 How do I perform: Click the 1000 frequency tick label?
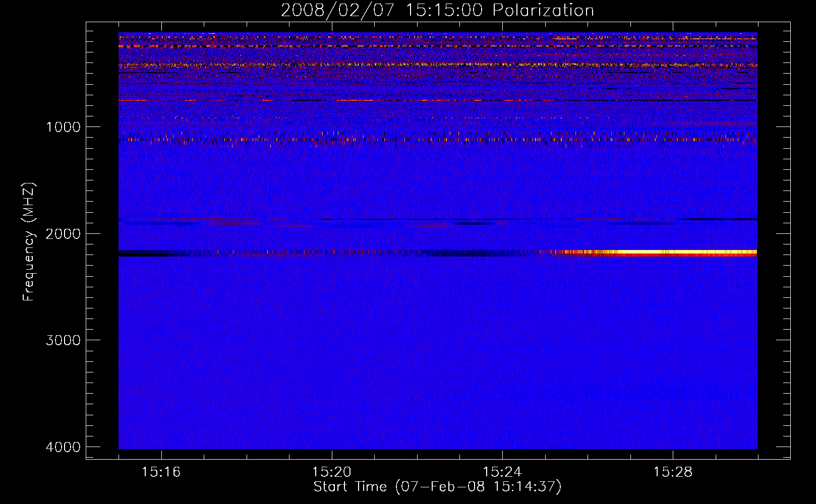(63, 127)
